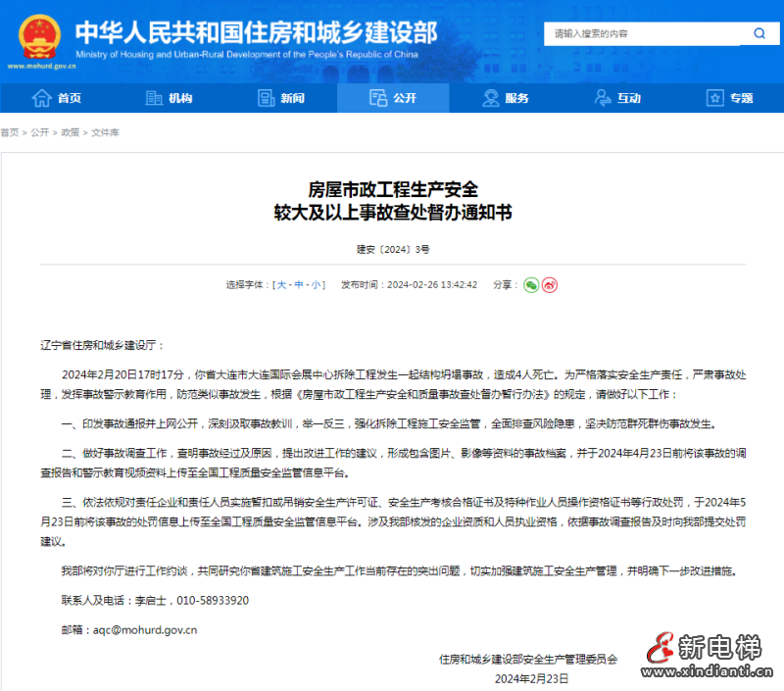Share article via the Weibo icon

tap(549, 284)
